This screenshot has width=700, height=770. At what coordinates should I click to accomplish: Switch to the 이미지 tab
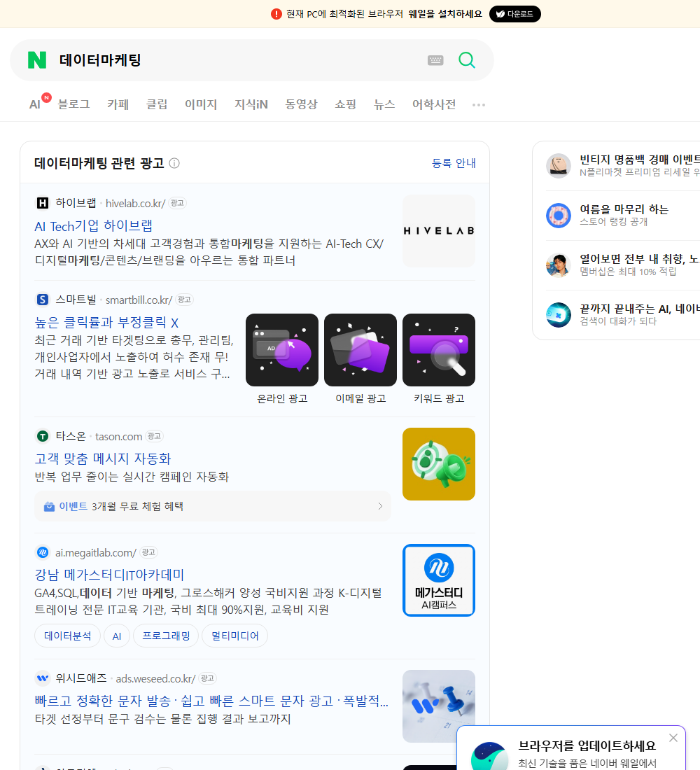point(201,104)
